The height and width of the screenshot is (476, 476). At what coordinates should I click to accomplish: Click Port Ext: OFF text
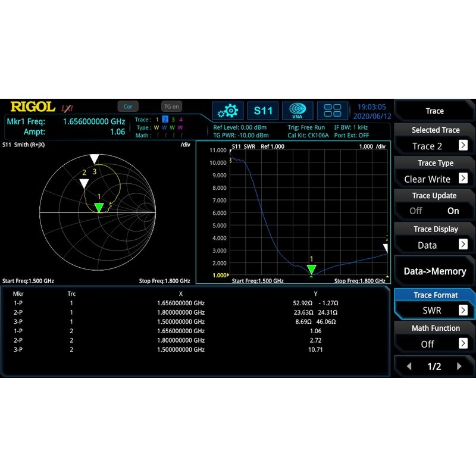(x=352, y=136)
